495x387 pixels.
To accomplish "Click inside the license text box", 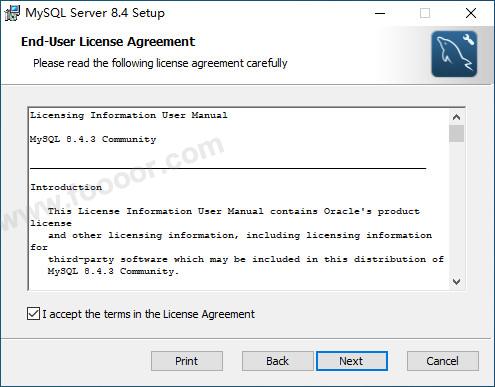I will 238,198.
